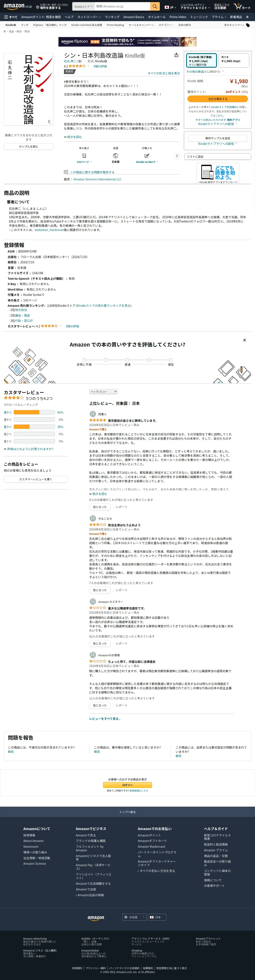Click カスタマーレビューを書く button
The image size is (255, 980).
36,479
